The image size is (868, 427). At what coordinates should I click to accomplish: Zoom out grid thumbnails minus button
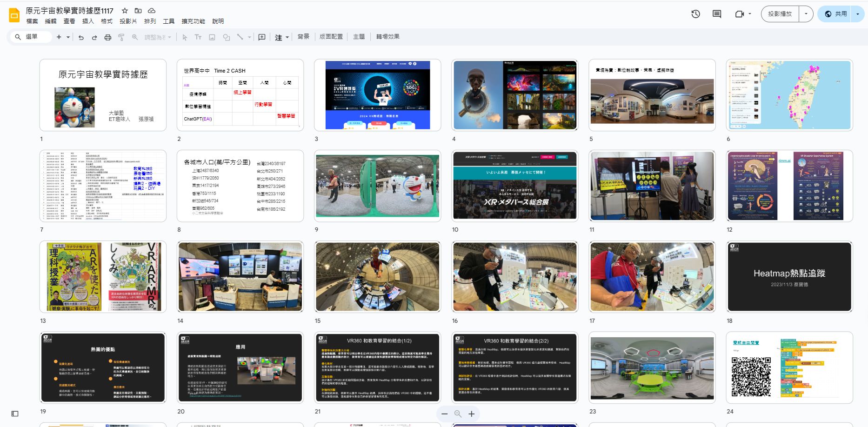445,414
